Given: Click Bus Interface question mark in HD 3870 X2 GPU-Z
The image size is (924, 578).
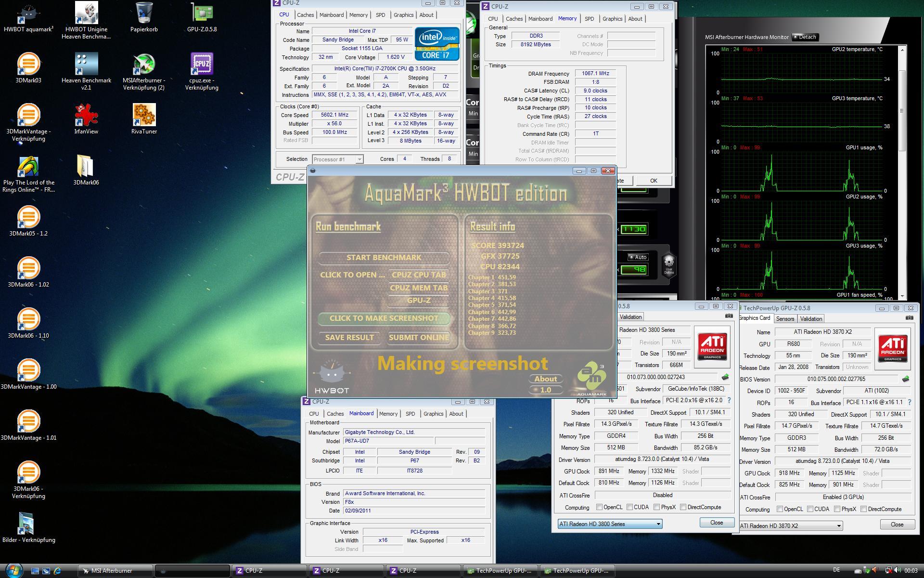Looking at the screenshot, I should coord(909,402).
